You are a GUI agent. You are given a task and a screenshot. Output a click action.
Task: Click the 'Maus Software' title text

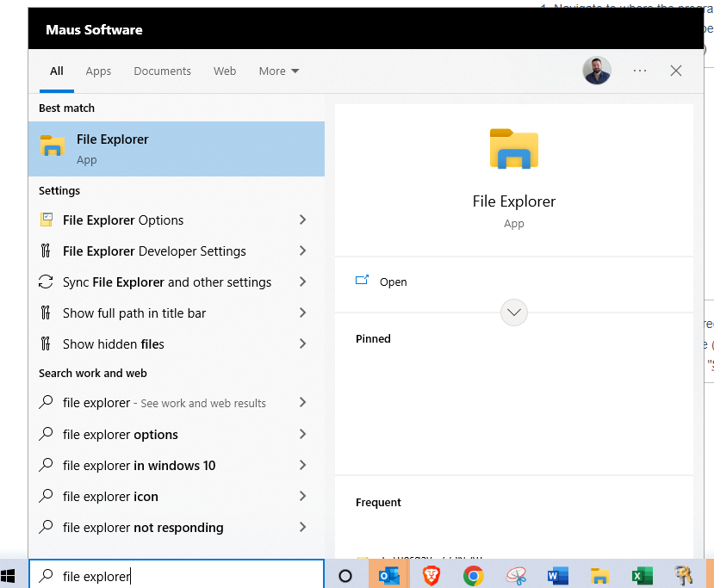(94, 30)
